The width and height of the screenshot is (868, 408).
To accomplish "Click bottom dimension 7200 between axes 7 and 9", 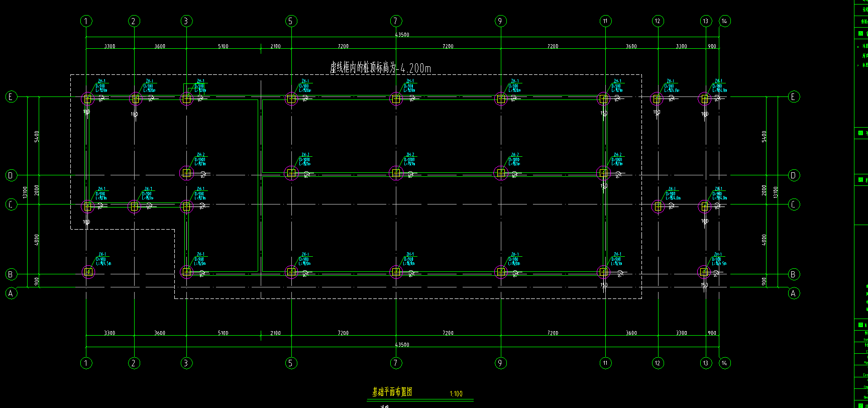I will tap(448, 333).
